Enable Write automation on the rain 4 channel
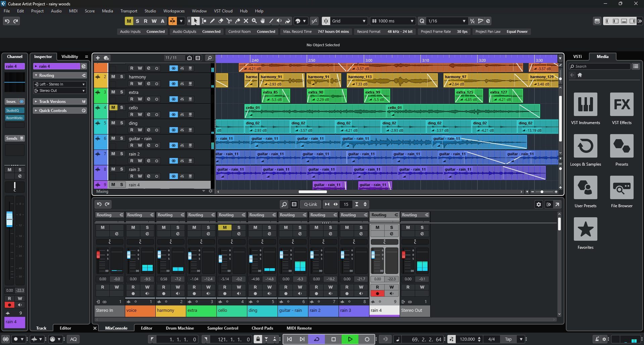This screenshot has height=345, width=644. [391, 287]
